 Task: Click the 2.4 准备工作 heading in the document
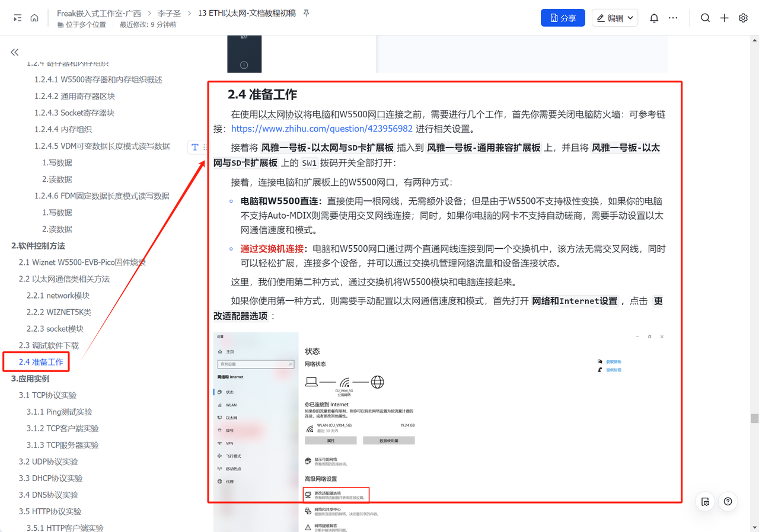262,94
